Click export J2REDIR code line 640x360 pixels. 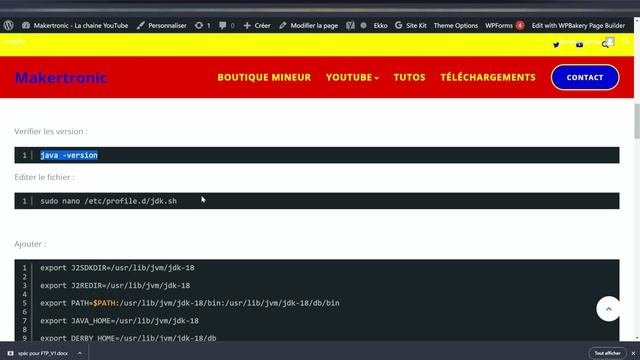click(115, 285)
